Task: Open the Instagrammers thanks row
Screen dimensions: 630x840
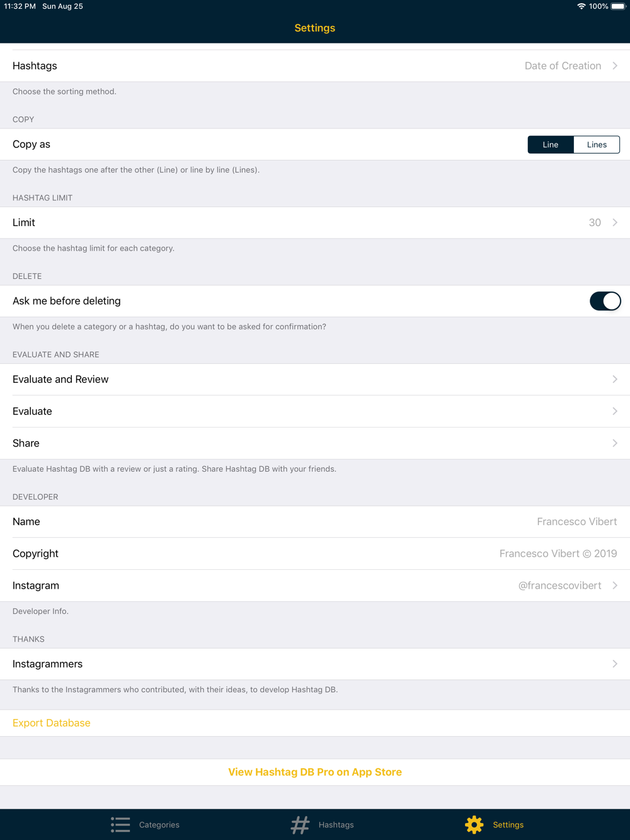Action: click(315, 664)
